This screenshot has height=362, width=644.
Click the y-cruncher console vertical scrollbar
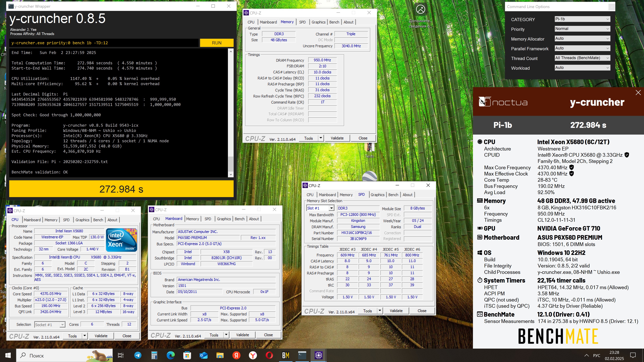click(x=230, y=113)
